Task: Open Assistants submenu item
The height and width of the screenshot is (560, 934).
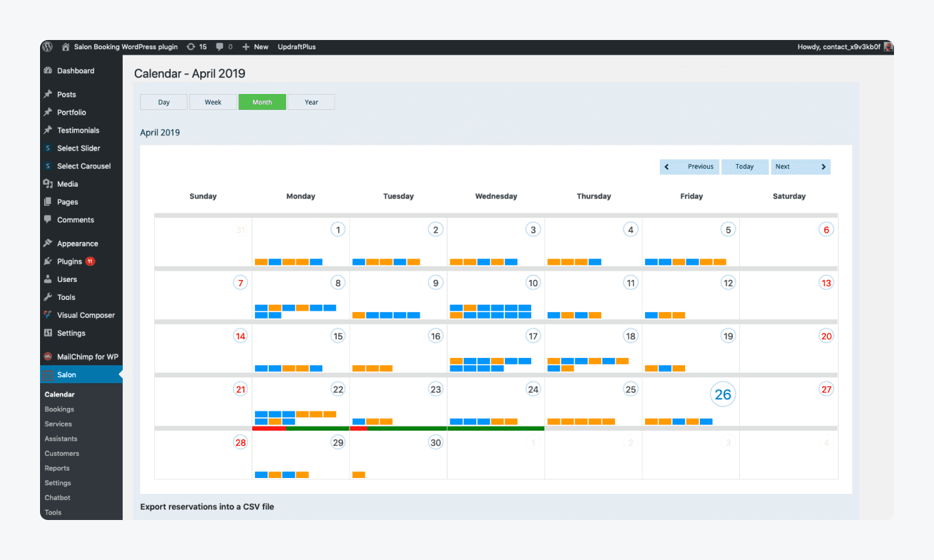Action: [x=61, y=439]
